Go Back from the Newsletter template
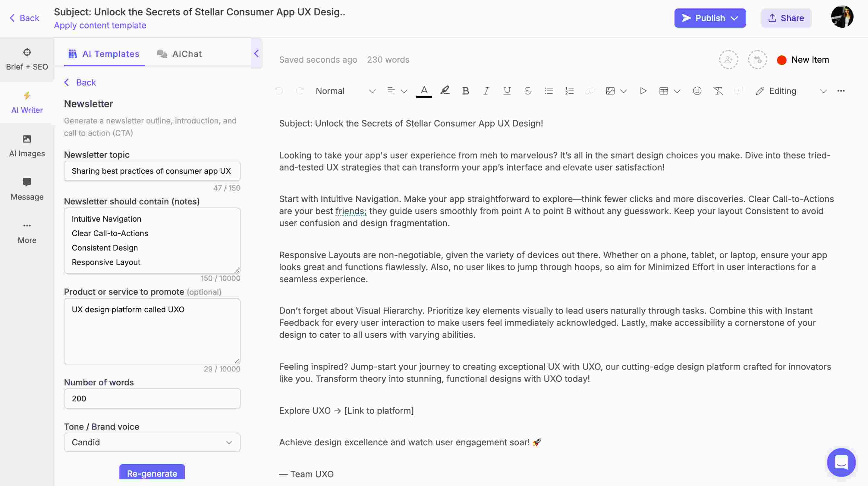 pos(80,83)
